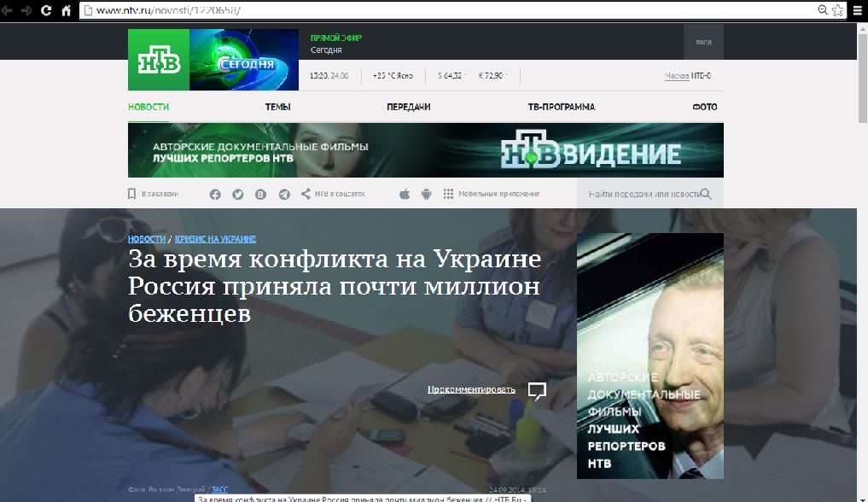This screenshot has width=868, height=502.
Task: Click the browser forward arrow
Action: coord(26,10)
